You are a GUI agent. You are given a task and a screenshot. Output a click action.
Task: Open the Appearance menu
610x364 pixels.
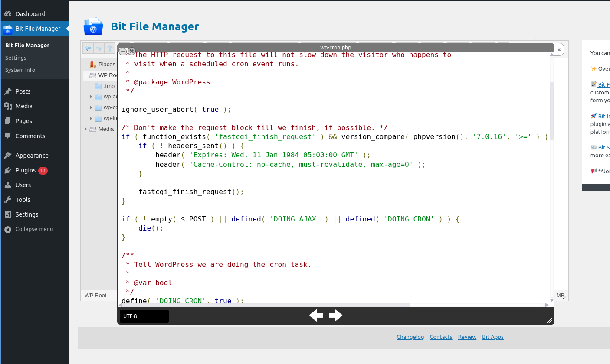(35, 156)
